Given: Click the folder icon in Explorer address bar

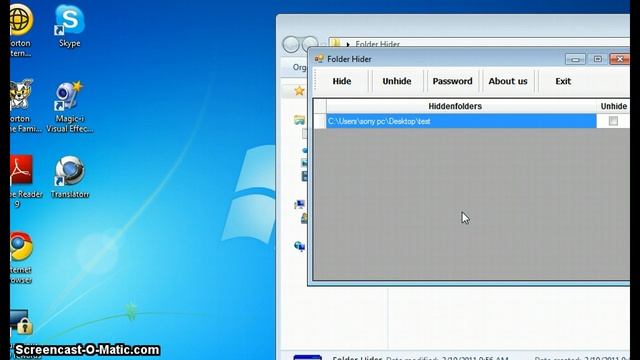Looking at the screenshot, I should tap(335, 42).
